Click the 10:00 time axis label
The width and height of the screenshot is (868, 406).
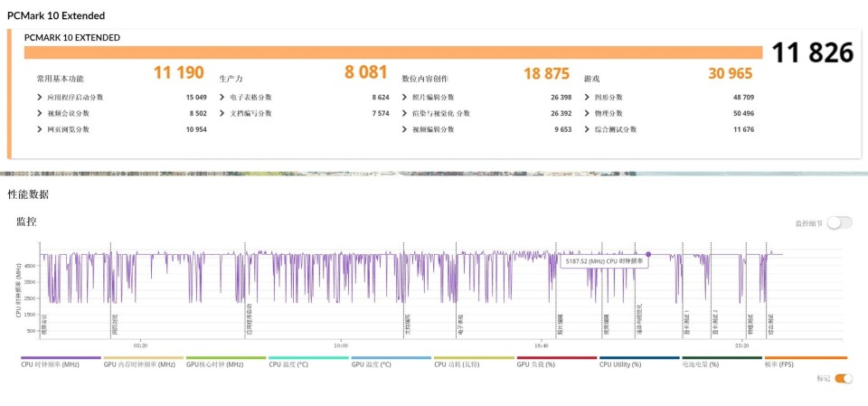click(x=341, y=345)
